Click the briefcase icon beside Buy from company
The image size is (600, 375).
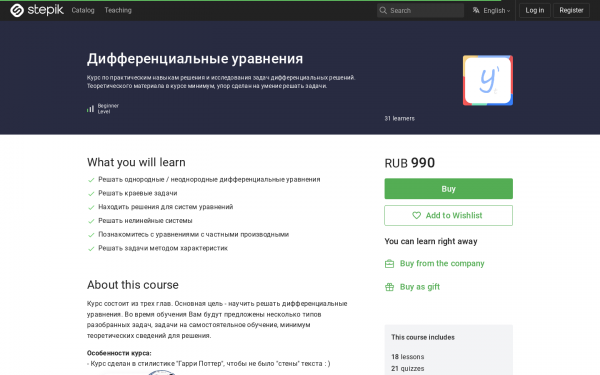coord(389,264)
